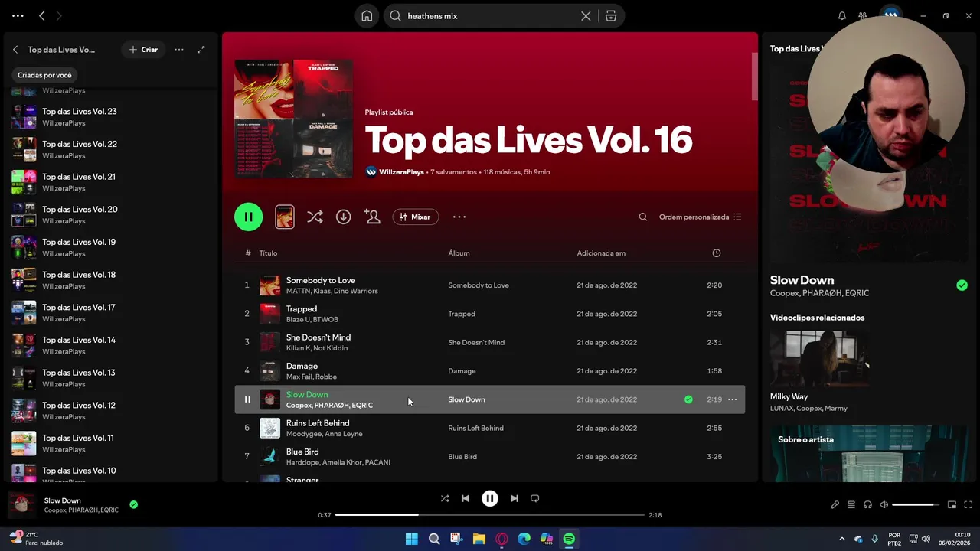Click the playlist preview thumbnail beside pause
980x551 pixels.
point(285,217)
